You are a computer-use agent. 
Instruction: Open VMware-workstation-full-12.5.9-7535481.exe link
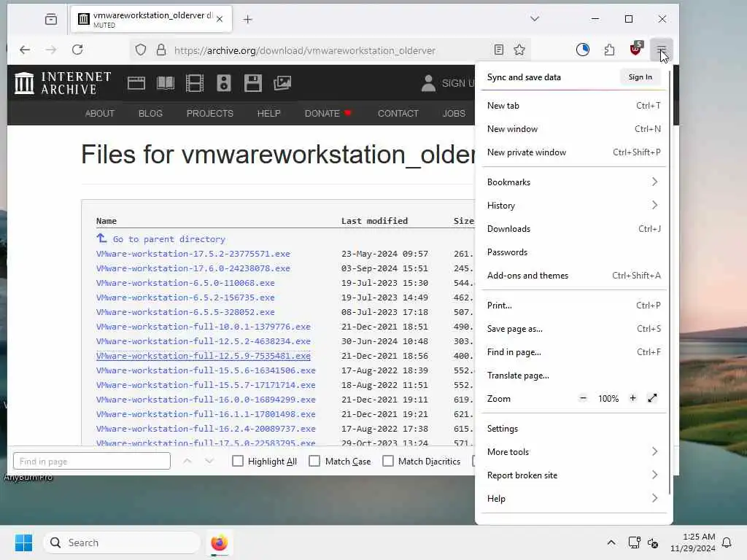tap(204, 356)
